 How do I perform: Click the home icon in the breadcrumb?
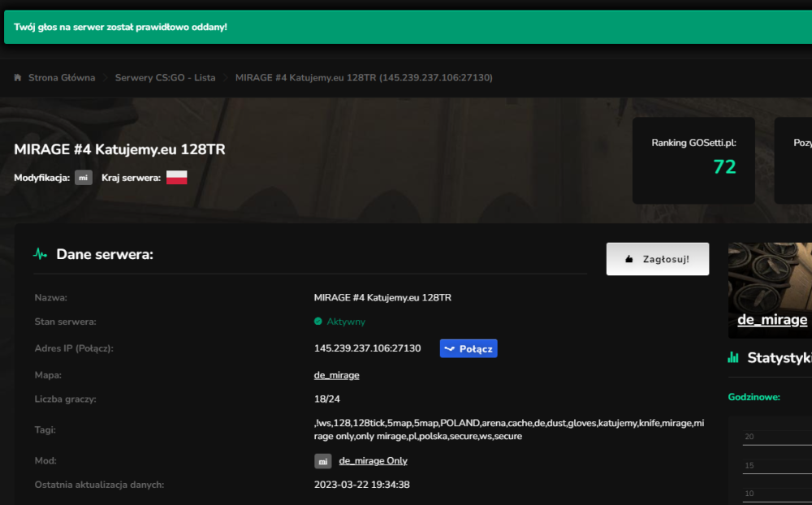click(x=18, y=78)
